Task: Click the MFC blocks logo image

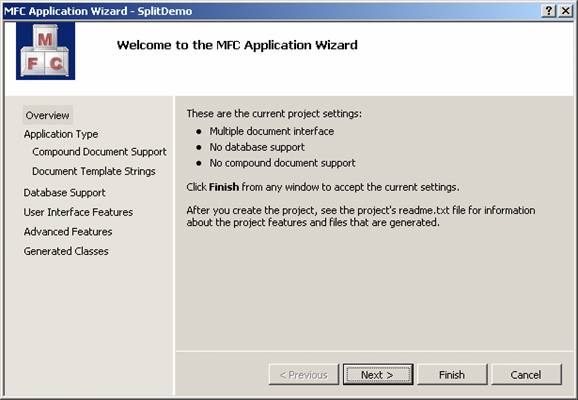Action: [x=45, y=51]
